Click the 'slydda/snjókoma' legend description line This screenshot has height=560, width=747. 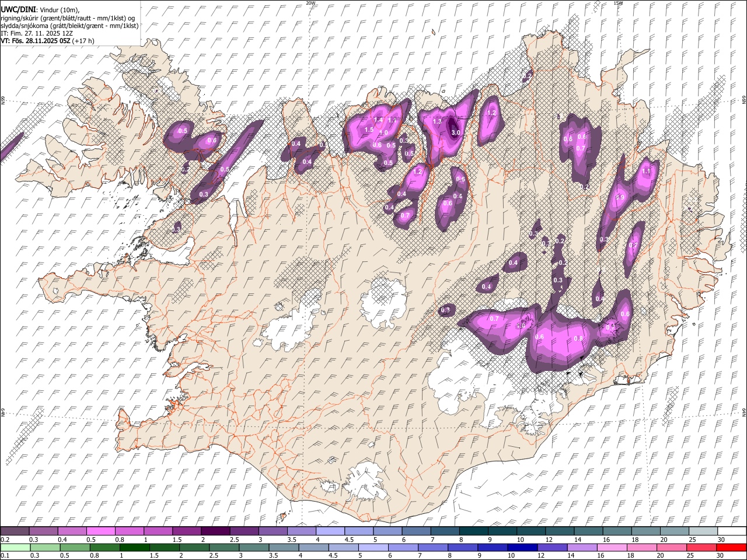(69, 26)
